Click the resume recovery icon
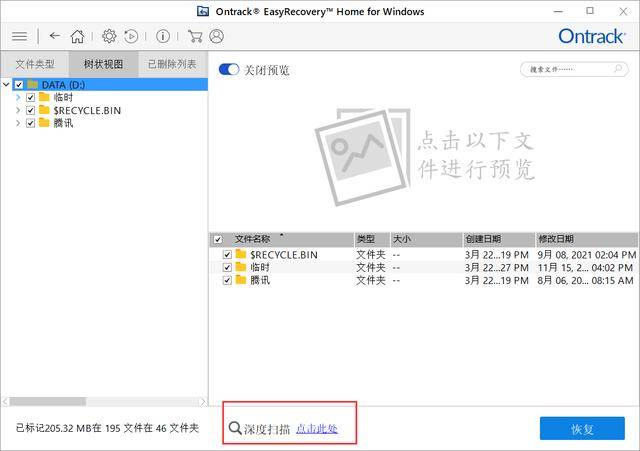Screen dimensions: 640x451 pos(131,36)
